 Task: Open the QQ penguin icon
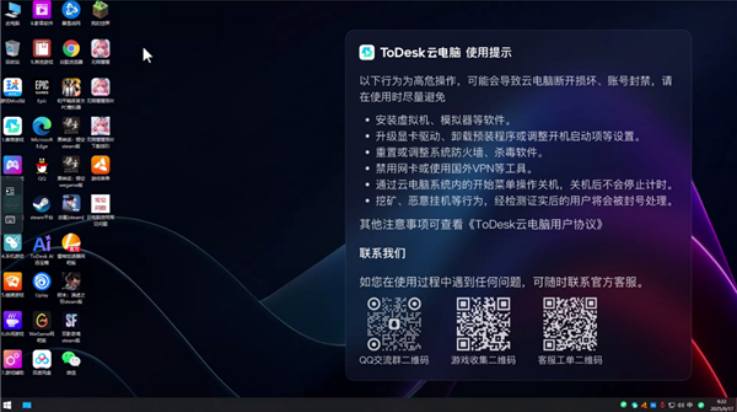[42, 165]
